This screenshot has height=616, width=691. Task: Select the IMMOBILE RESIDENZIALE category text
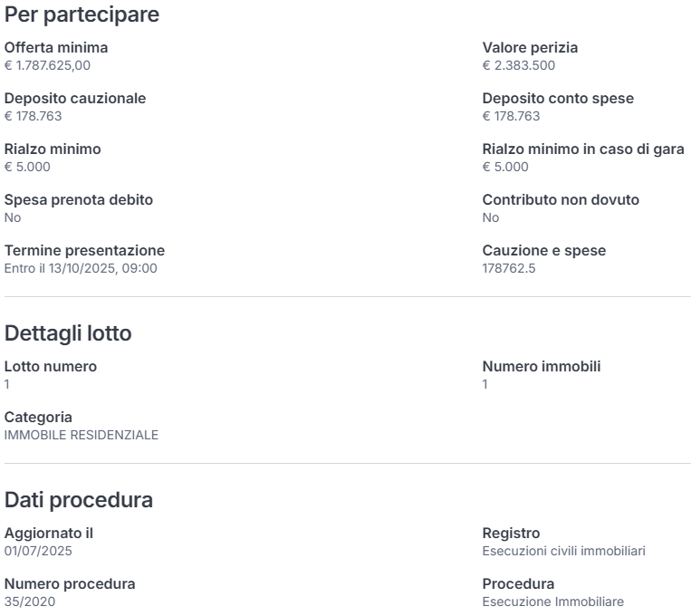(x=82, y=435)
